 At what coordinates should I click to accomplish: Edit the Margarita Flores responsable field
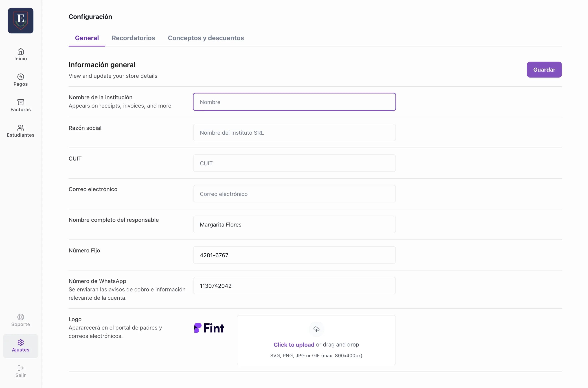click(x=295, y=225)
